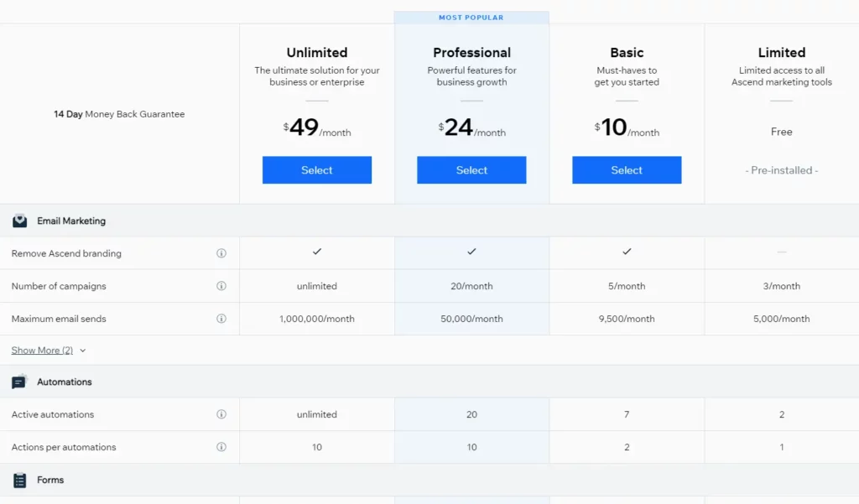Click the Professional plan branding checkmark
The image size is (859, 504).
point(471,252)
